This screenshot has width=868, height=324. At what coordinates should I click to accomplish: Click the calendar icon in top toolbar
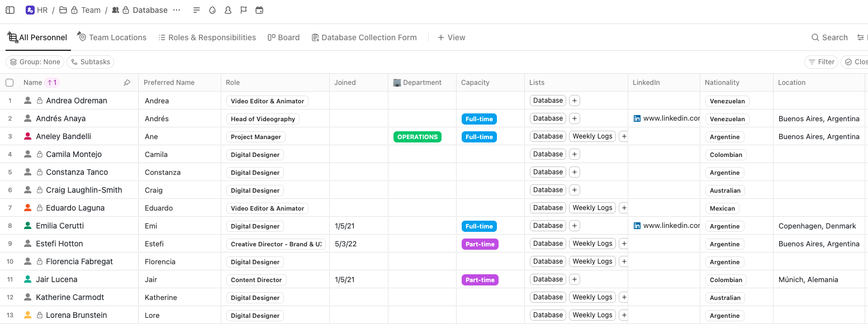coord(259,10)
